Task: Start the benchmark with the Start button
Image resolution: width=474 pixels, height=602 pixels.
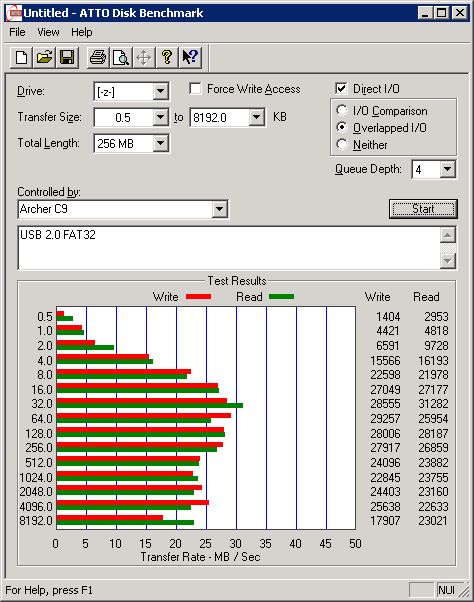Action: point(423,209)
